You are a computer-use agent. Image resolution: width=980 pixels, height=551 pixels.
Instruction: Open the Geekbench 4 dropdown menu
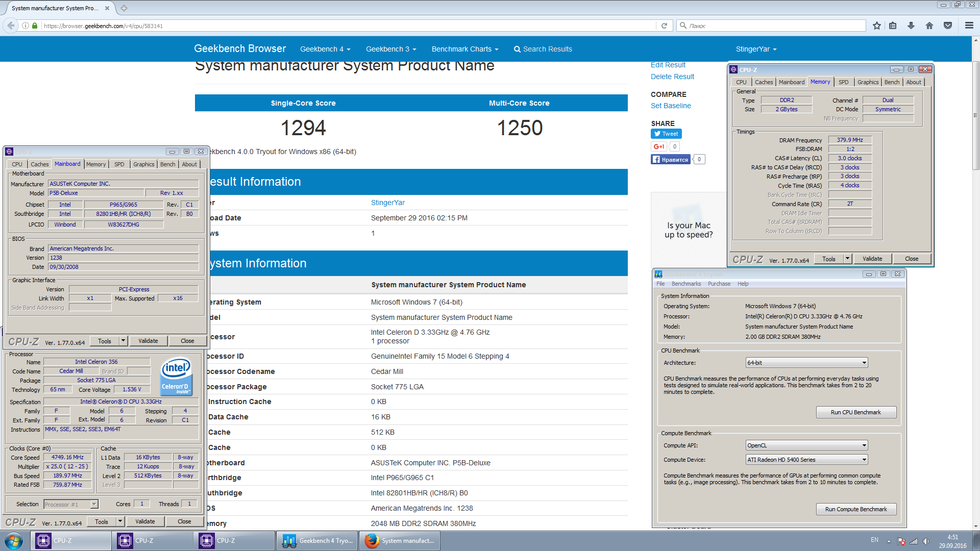325,49
